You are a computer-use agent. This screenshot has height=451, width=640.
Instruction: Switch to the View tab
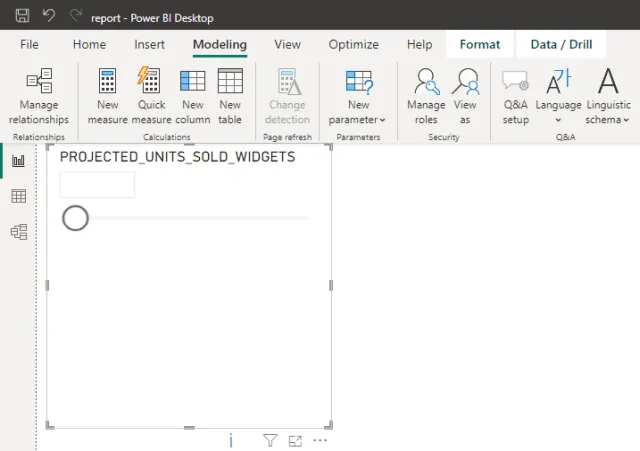coord(287,44)
